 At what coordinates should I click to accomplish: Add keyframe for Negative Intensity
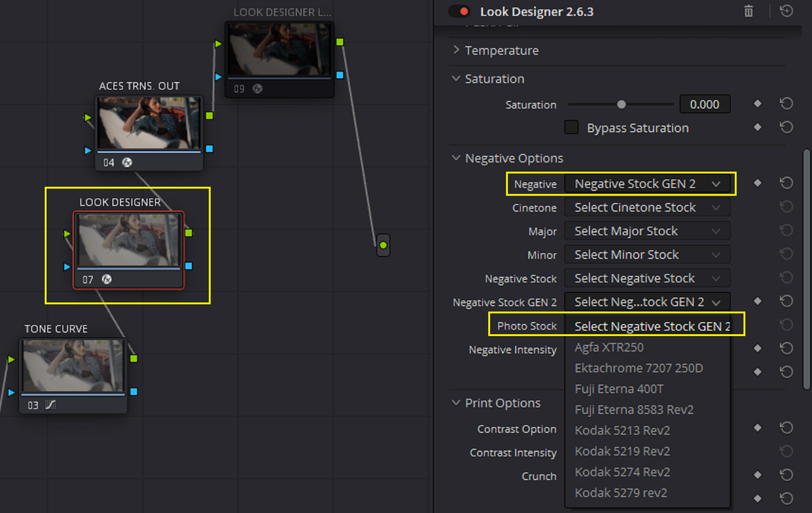[757, 349]
